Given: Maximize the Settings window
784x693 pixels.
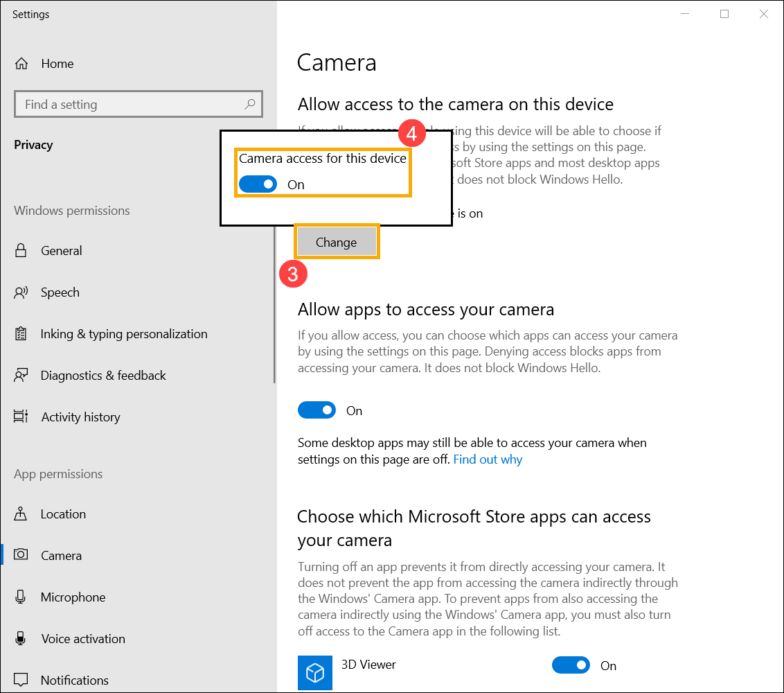Looking at the screenshot, I should (x=724, y=13).
